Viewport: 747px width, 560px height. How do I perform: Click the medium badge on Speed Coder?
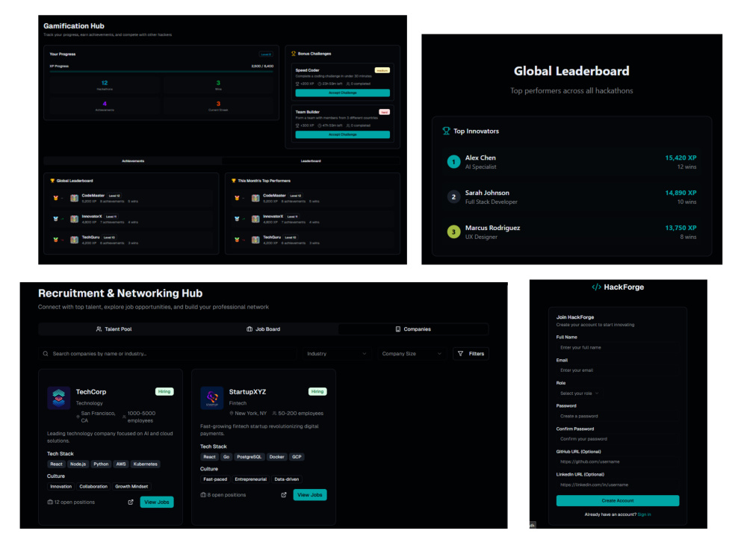tap(382, 70)
